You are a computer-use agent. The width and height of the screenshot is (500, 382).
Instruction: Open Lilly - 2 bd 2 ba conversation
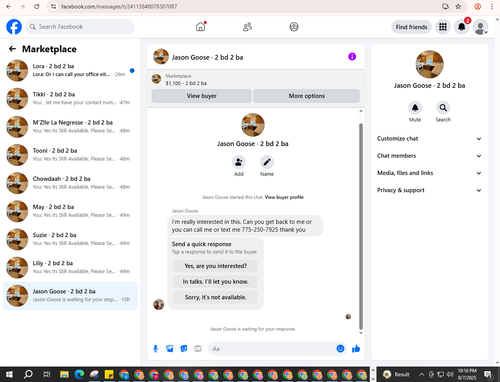(70, 267)
